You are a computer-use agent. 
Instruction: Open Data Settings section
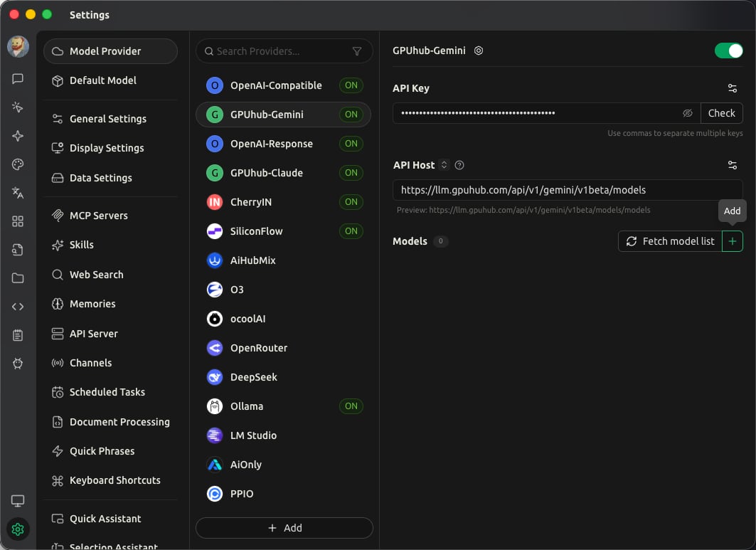pos(110,178)
